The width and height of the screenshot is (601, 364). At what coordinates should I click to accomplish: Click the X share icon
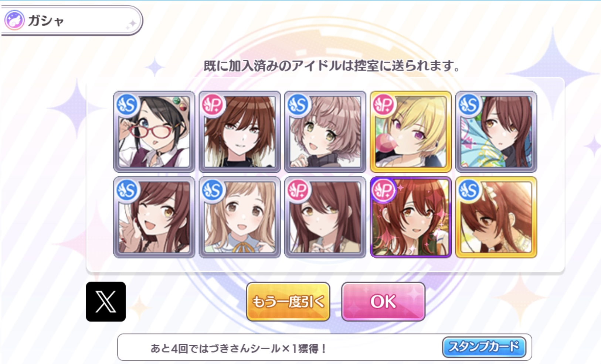coord(106,302)
